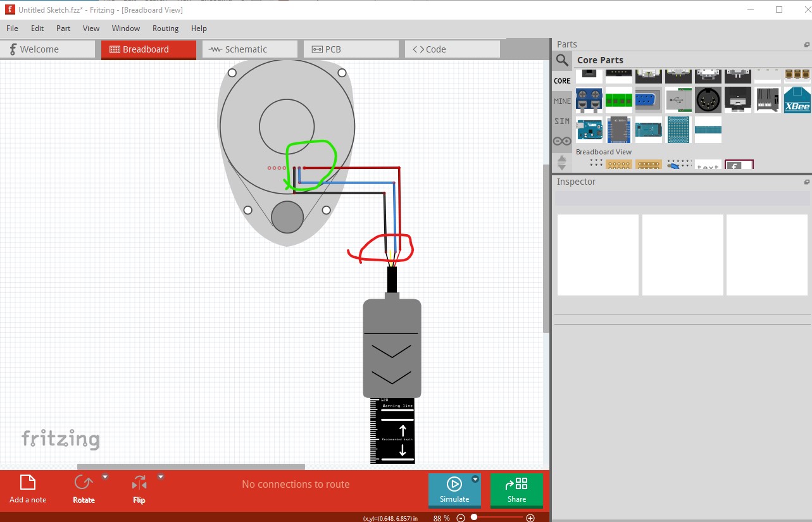Image resolution: width=812 pixels, height=522 pixels.
Task: Open the parts search magnifier tab
Action: [562, 60]
